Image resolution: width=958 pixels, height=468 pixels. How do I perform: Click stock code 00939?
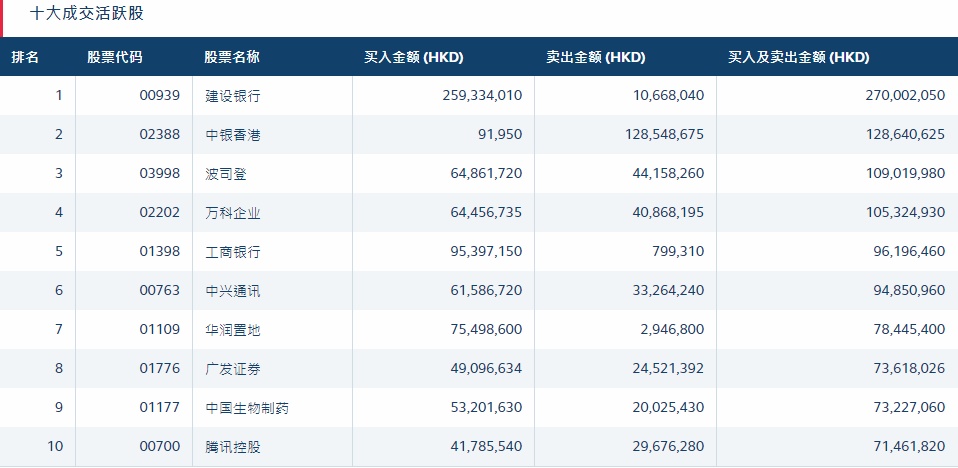pyautogui.click(x=160, y=95)
